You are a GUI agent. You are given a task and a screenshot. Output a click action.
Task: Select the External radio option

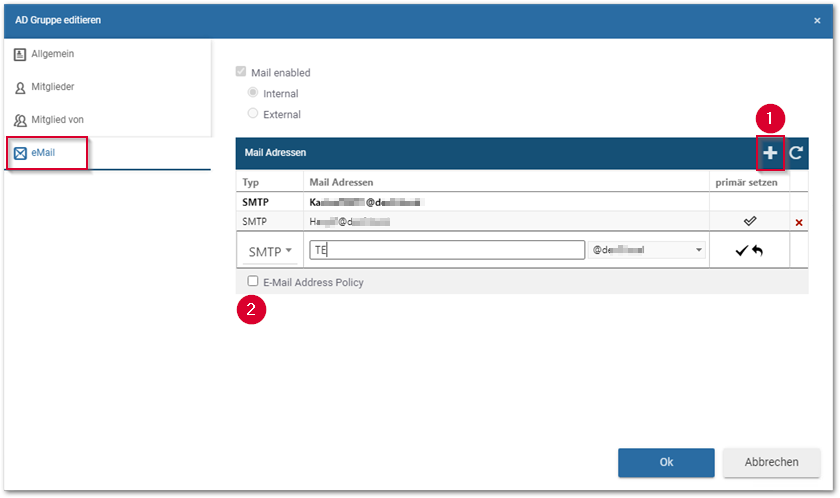coord(253,114)
